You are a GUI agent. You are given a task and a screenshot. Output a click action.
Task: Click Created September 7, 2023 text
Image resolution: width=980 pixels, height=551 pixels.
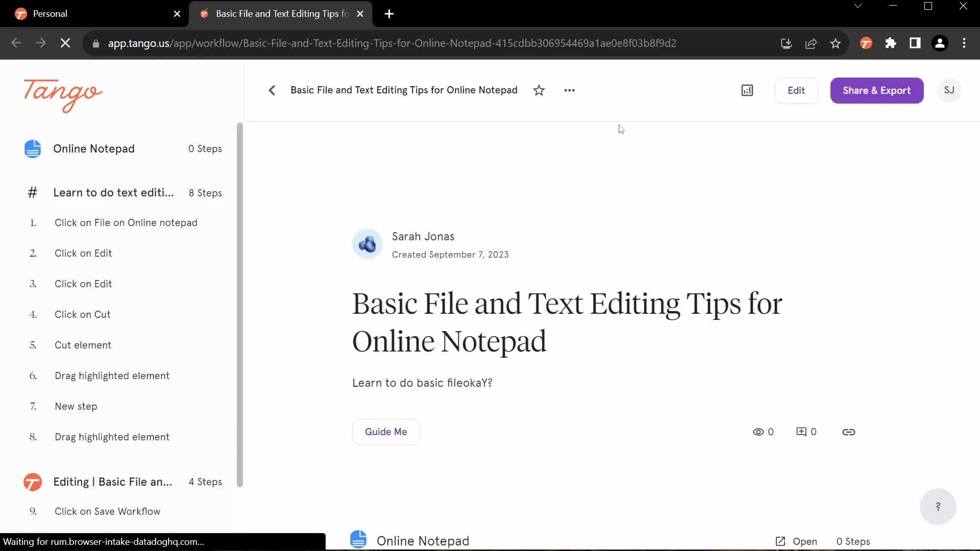tap(450, 255)
